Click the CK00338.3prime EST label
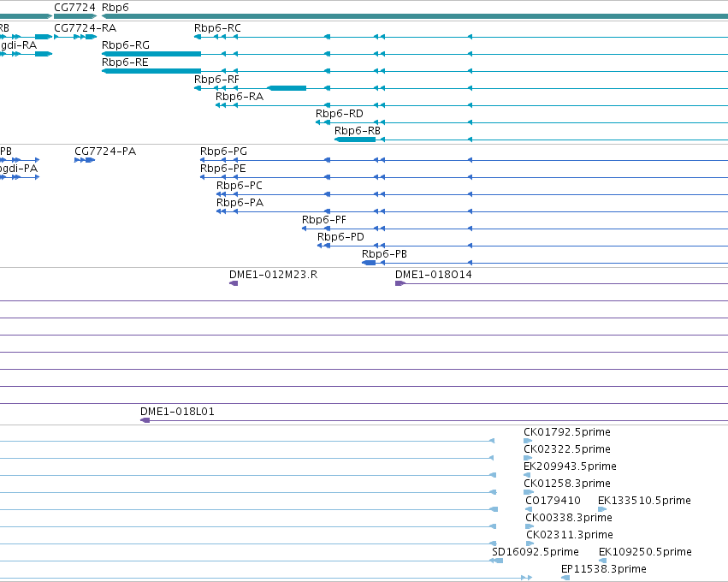 [568, 519]
